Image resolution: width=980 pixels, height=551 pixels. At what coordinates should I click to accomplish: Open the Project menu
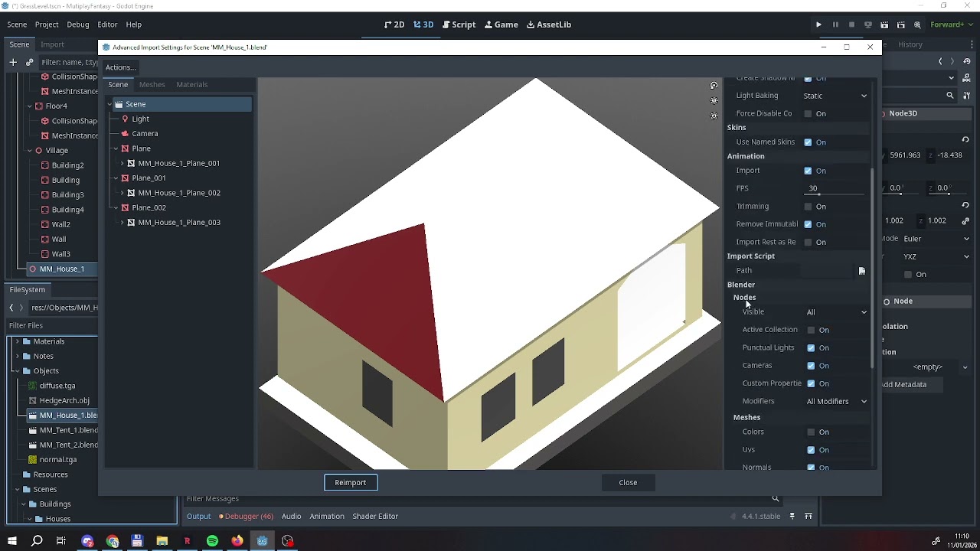[47, 24]
